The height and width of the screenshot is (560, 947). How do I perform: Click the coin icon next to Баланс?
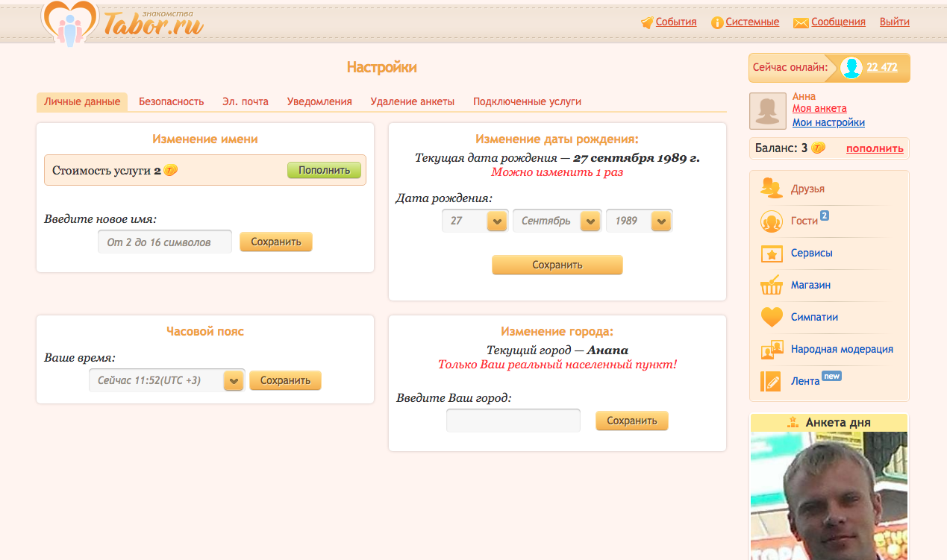[818, 148]
